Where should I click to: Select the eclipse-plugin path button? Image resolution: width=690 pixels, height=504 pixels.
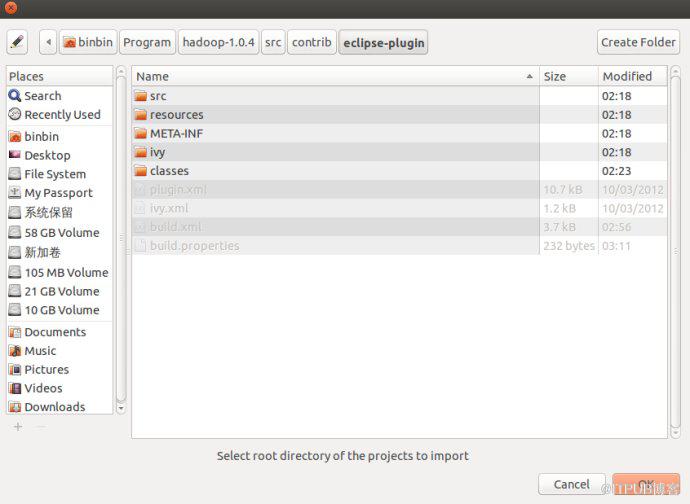point(383,42)
